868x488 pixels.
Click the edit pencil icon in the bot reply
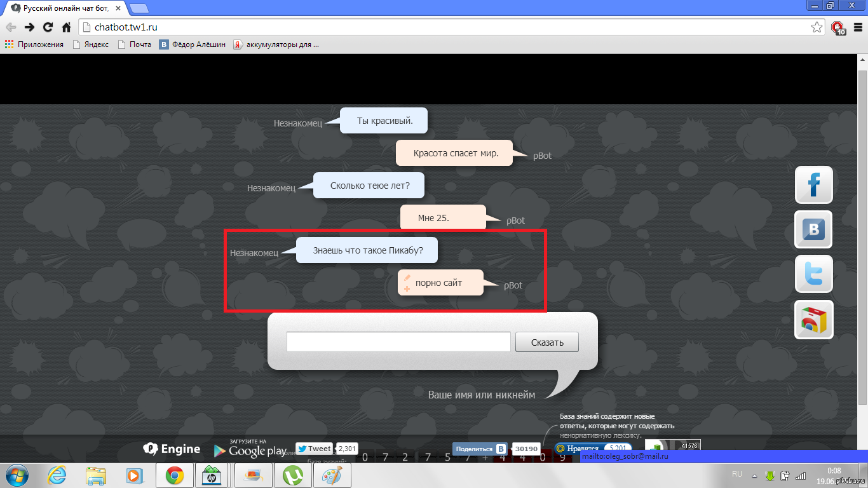407,276
